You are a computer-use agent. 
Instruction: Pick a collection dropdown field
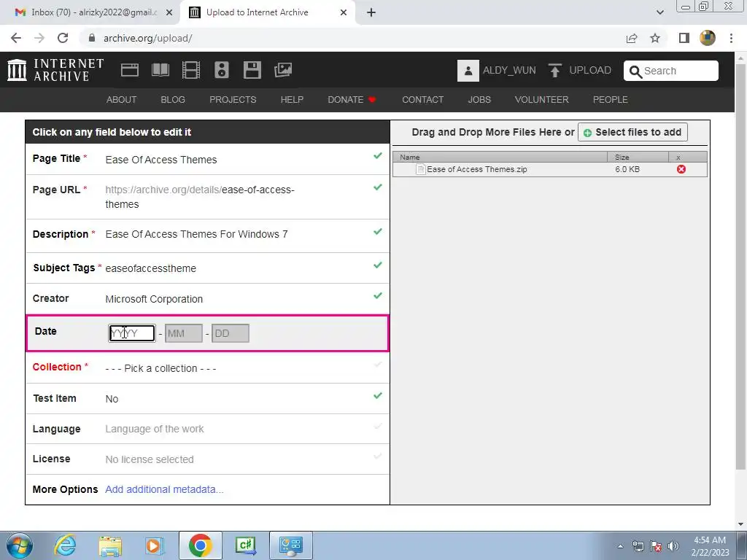208,367
